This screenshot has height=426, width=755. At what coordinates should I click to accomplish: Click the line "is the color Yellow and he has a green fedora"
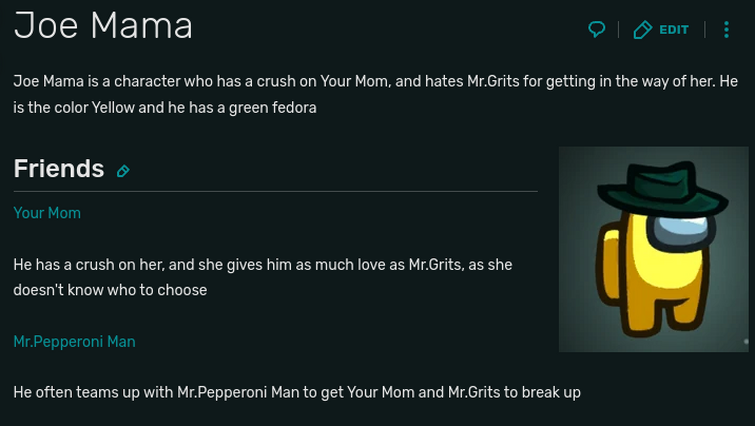[x=165, y=108]
